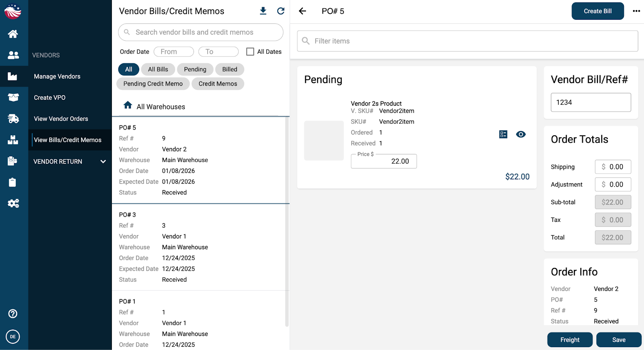Open the delivery truck sidebar icon
Screen dimensions: 644x350
(x=13, y=118)
